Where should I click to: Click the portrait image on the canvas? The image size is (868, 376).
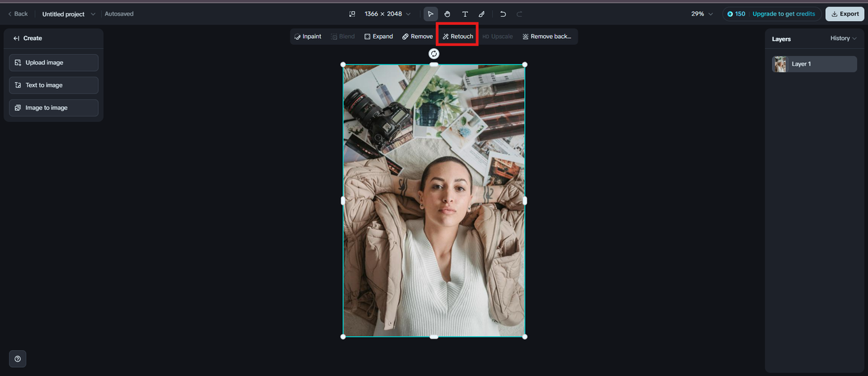pyautogui.click(x=434, y=201)
